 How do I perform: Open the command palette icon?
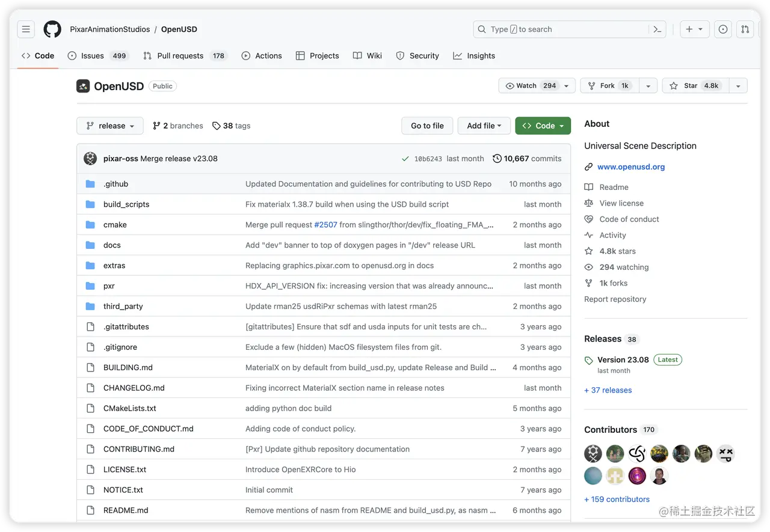click(x=657, y=29)
